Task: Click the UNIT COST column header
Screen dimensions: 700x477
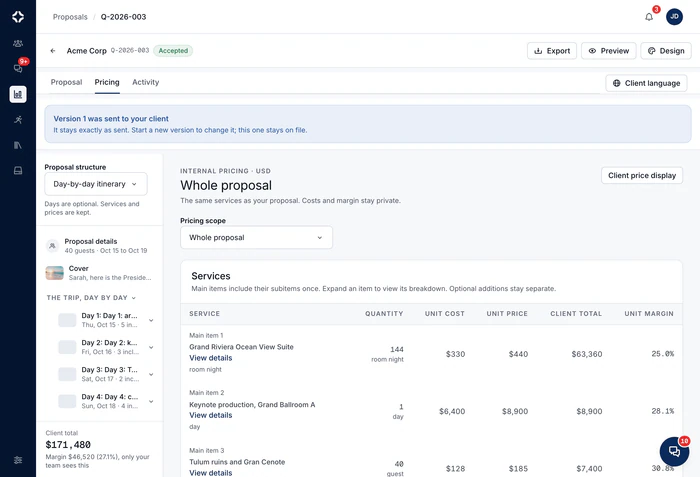Action: click(445, 314)
